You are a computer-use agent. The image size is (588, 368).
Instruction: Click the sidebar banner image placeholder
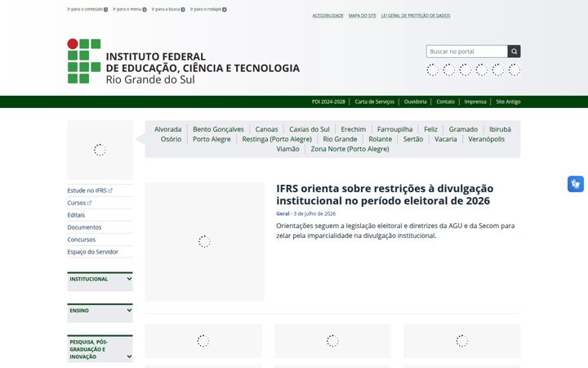pyautogui.click(x=100, y=150)
